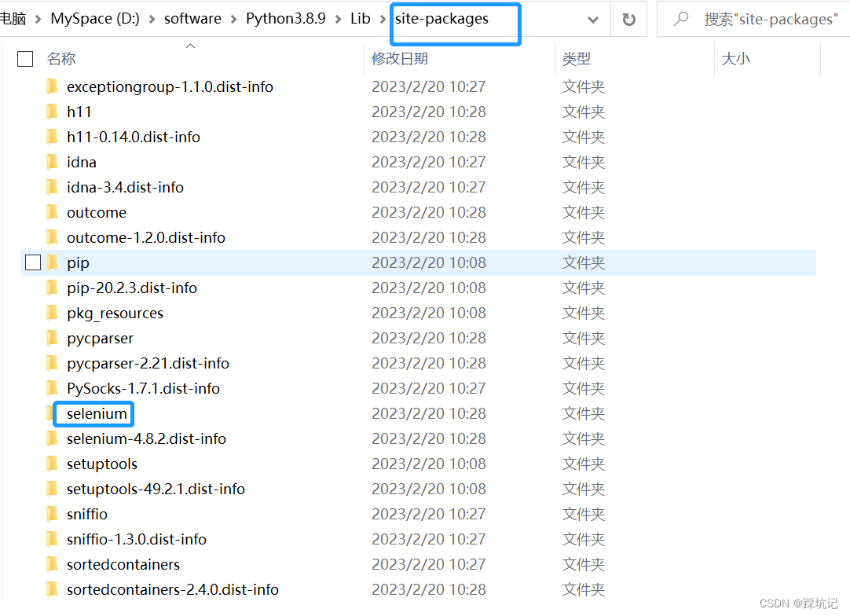850x616 pixels.
Task: Open the h11 folder icon
Action: pos(52,112)
